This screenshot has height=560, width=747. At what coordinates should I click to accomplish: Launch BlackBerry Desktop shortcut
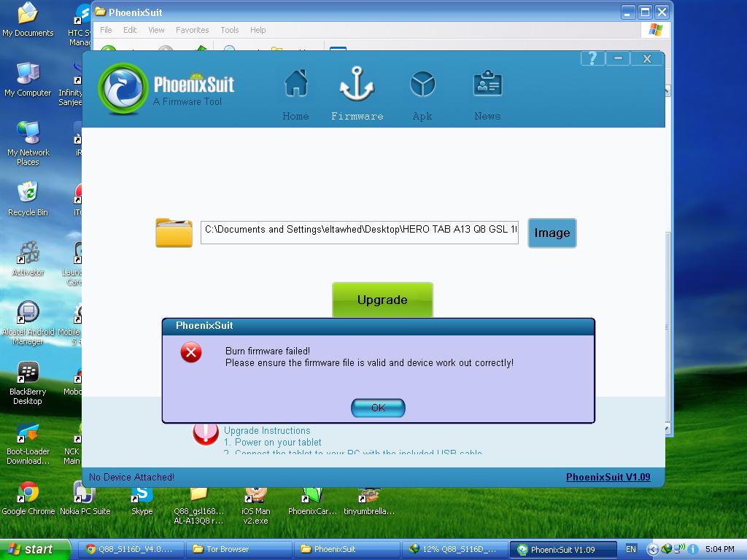click(x=28, y=383)
